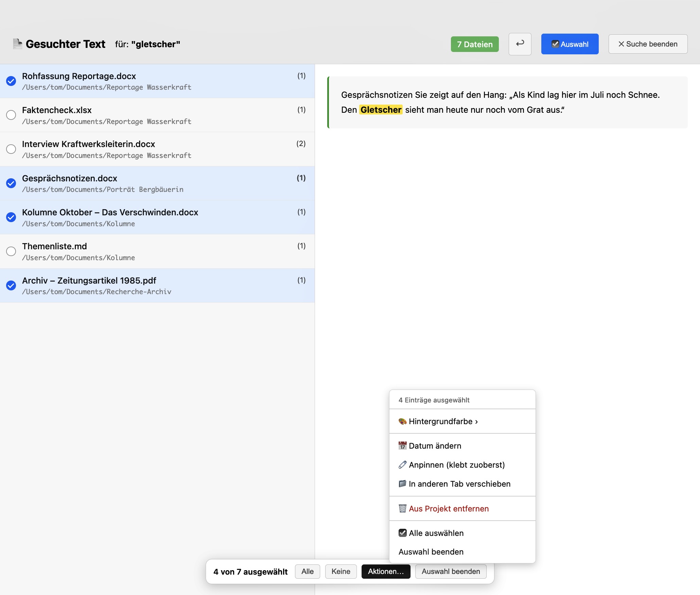Click the path /Users/tom/Documents/Recherche-Archiv
This screenshot has width=700, height=595.
point(97,292)
